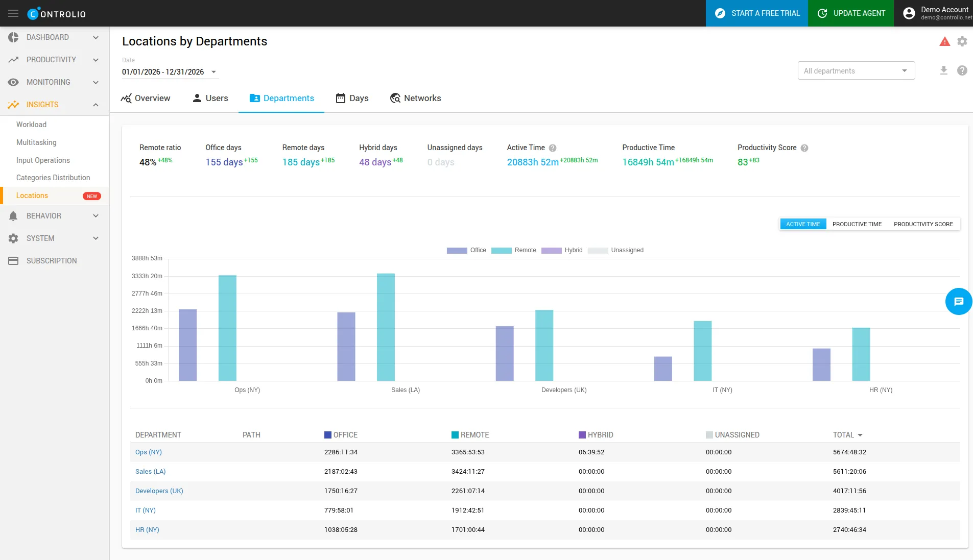Click the Update Agent button
973x560 pixels.
click(851, 13)
